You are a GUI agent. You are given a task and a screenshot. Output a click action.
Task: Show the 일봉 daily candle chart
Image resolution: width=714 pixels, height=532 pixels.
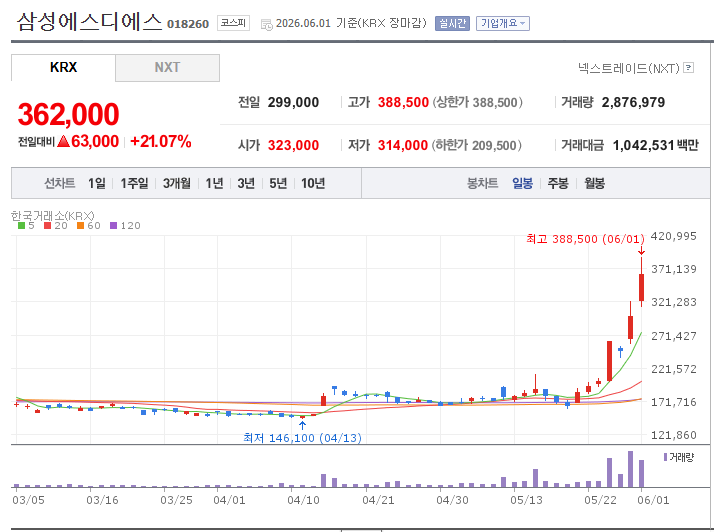(x=522, y=183)
